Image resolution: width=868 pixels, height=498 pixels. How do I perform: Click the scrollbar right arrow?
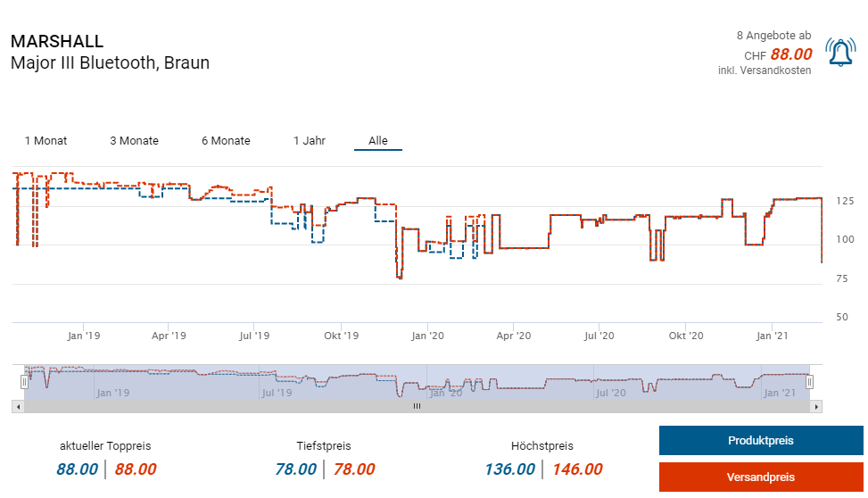point(816,406)
